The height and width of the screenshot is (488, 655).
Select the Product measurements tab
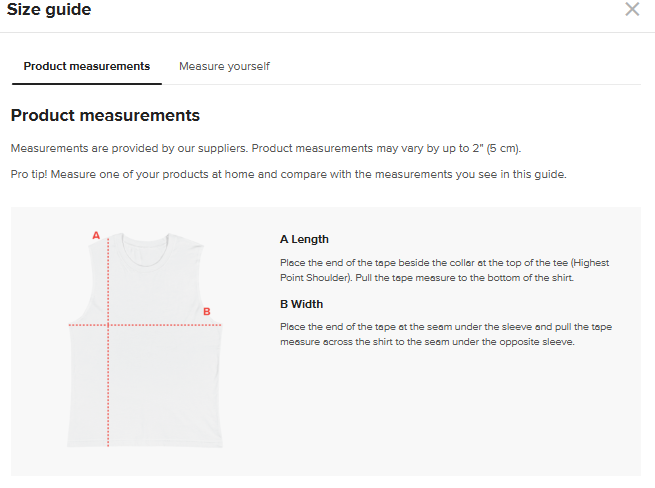tap(87, 66)
